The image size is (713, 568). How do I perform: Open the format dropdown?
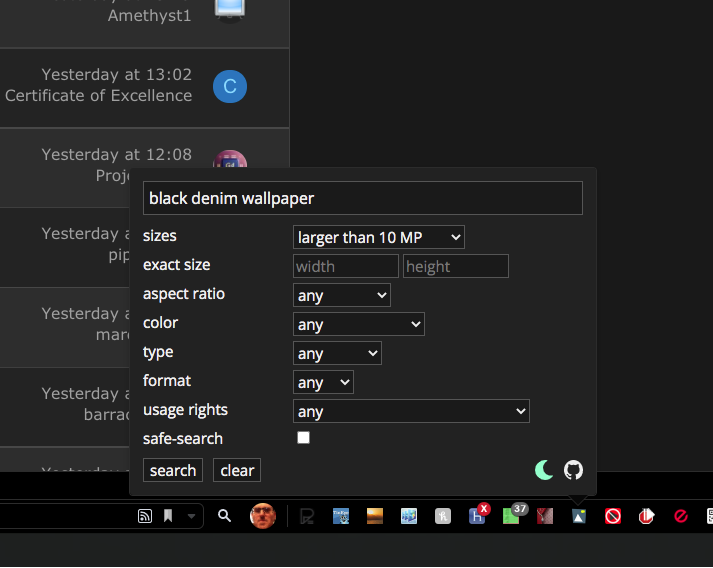tap(323, 382)
